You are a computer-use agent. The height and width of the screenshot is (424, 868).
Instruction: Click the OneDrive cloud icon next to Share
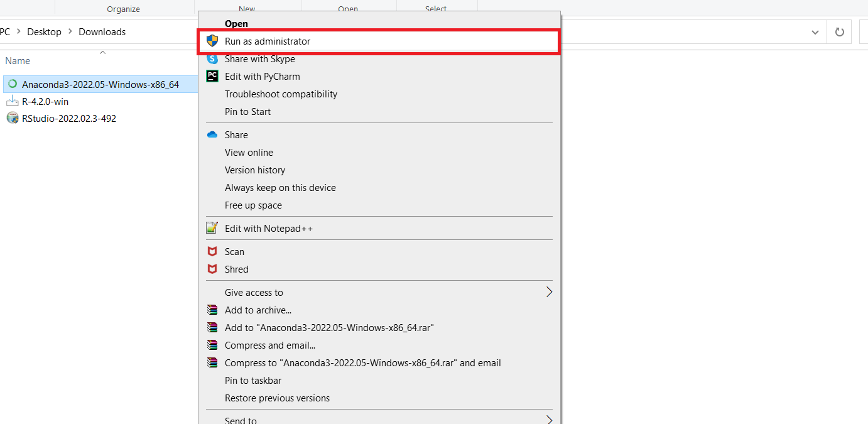pyautogui.click(x=212, y=135)
